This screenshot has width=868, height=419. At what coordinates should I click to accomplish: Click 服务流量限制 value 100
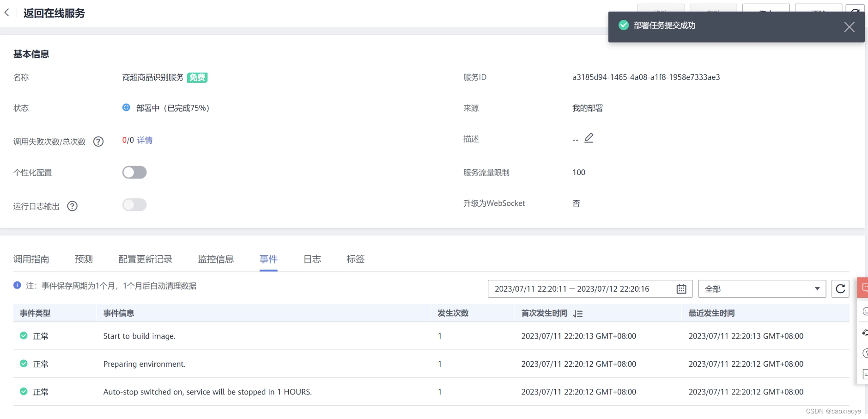click(x=579, y=173)
